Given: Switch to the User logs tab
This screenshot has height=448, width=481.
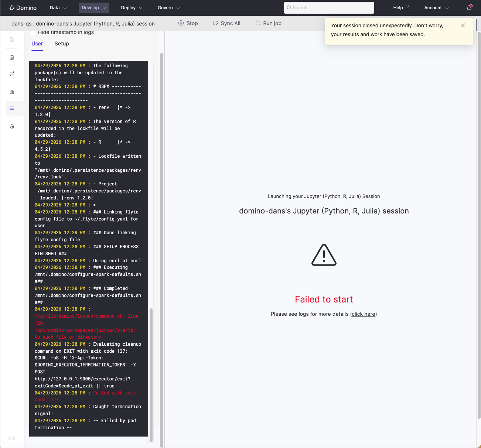Looking at the screenshot, I should [37, 44].
